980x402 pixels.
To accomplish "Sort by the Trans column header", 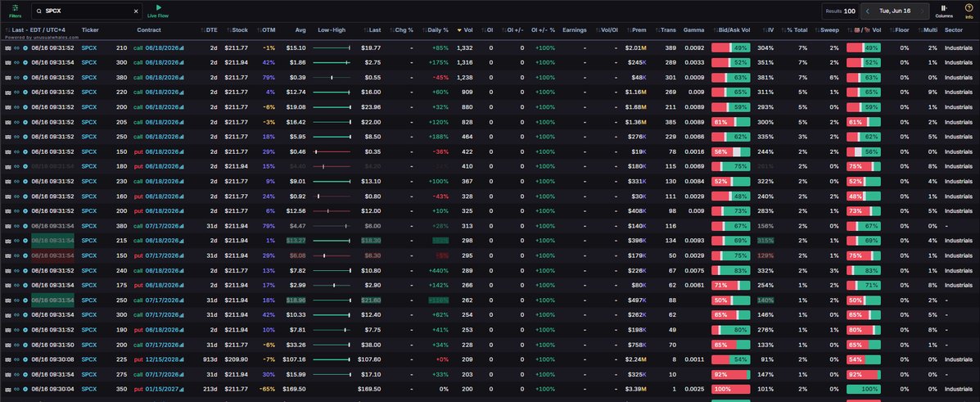I will coord(665,30).
